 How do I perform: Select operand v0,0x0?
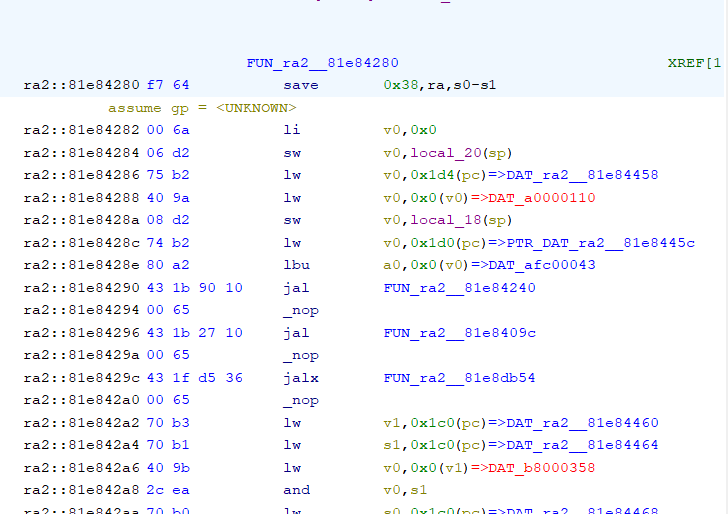[410, 130]
